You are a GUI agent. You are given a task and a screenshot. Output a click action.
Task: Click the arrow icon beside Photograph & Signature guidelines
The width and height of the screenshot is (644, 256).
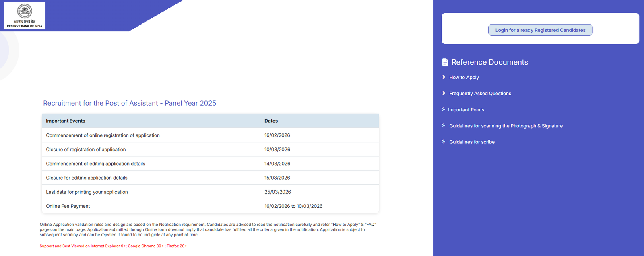point(443,126)
